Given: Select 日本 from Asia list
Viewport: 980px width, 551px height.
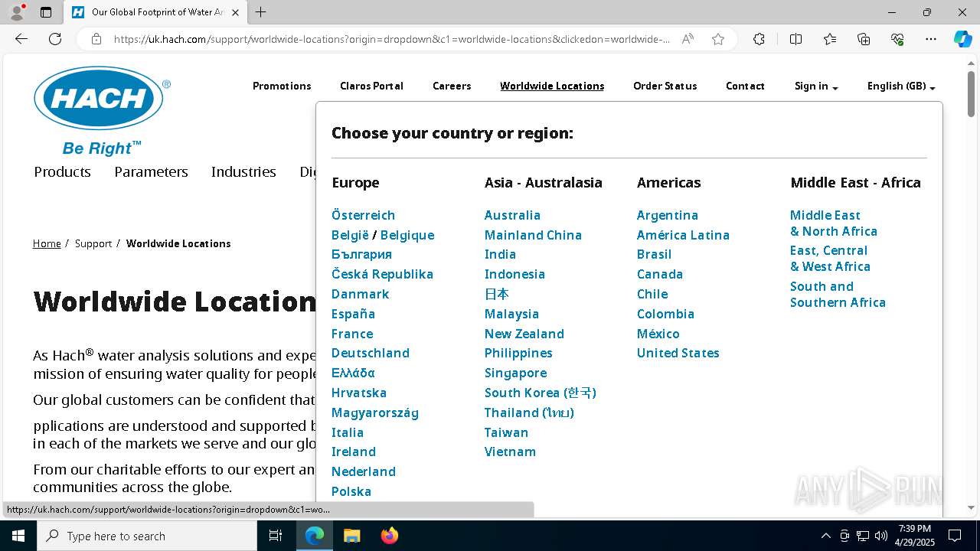Looking at the screenshot, I should click(497, 294).
